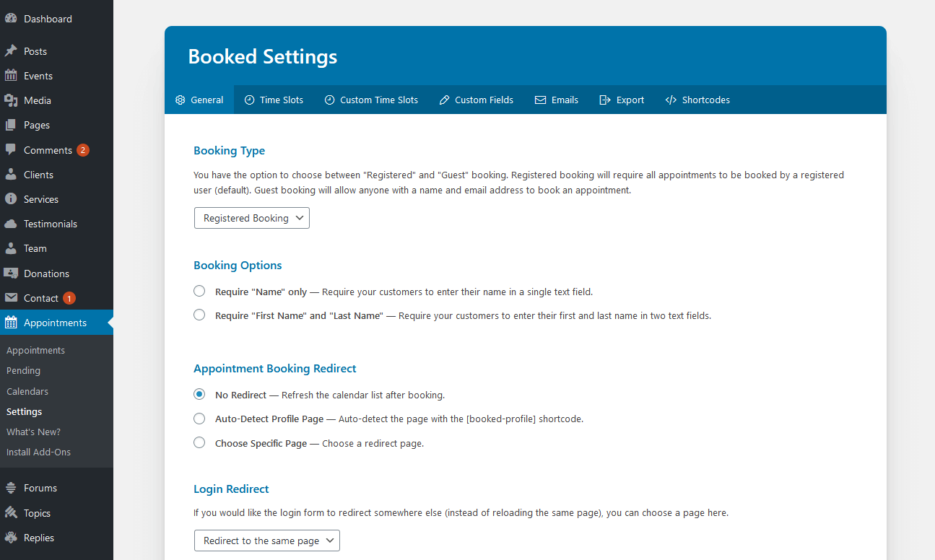Click the Dashboard gauge icon
935x560 pixels.
pyautogui.click(x=11, y=19)
